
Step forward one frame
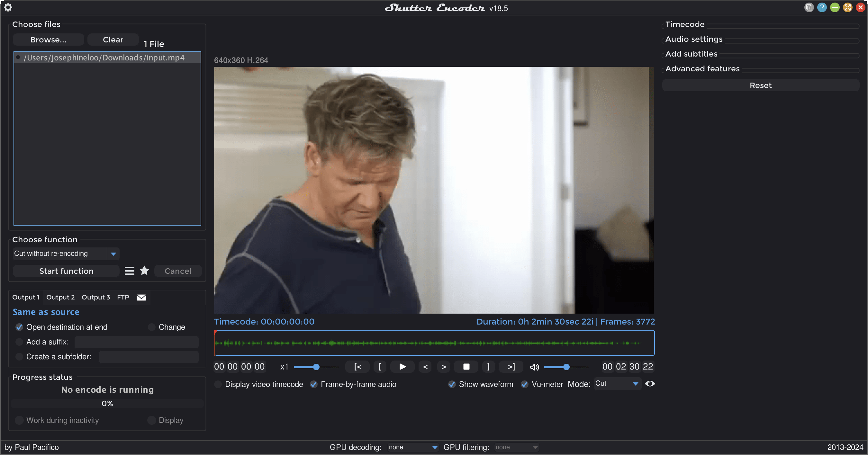coord(444,366)
